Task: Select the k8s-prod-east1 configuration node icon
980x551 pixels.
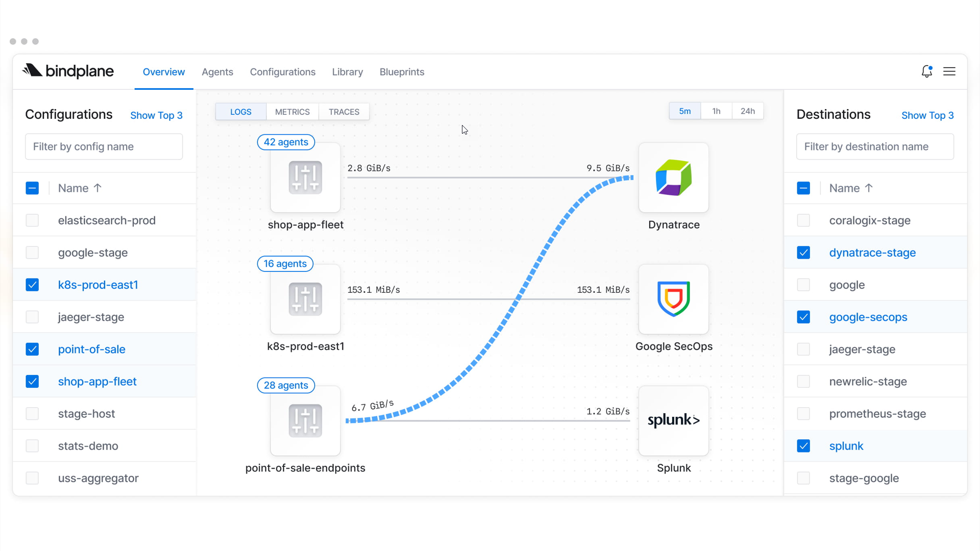Action: pyautogui.click(x=305, y=299)
